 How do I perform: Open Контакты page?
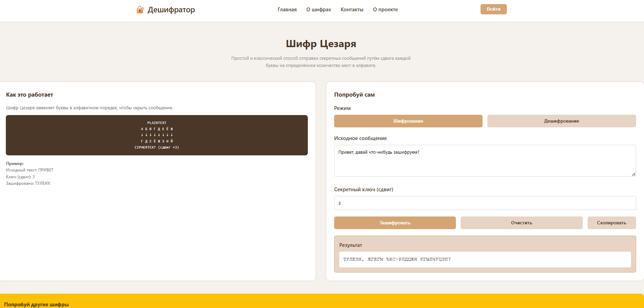[352, 10]
